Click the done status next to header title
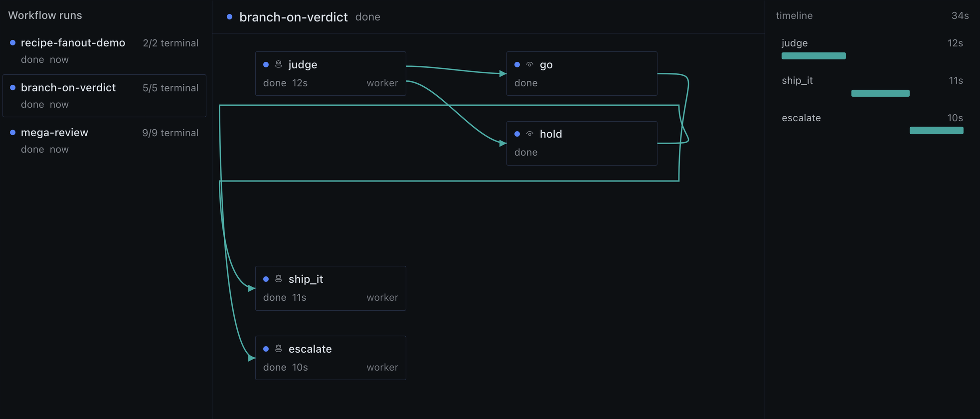The width and height of the screenshot is (980, 419). 368,17
